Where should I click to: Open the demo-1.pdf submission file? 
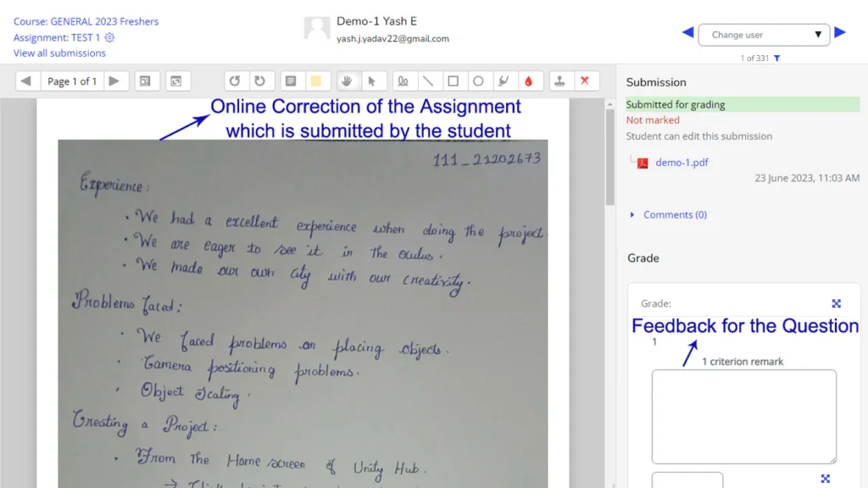point(682,163)
